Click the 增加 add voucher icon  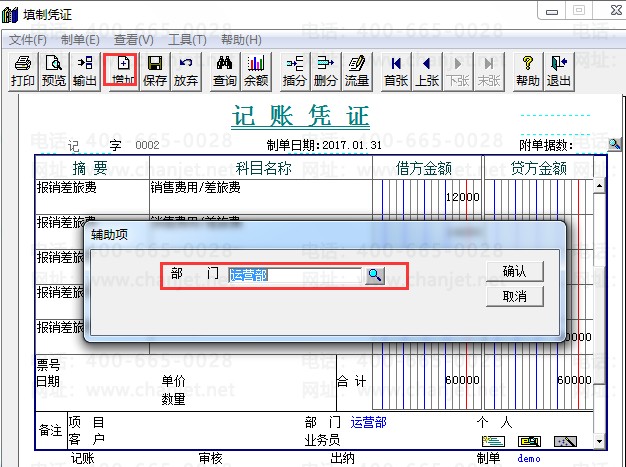coord(123,72)
